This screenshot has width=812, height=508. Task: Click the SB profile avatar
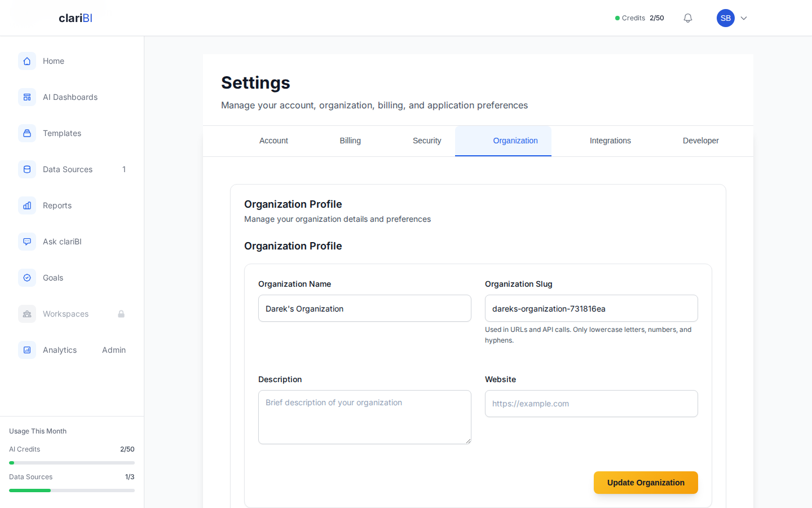coord(726,18)
